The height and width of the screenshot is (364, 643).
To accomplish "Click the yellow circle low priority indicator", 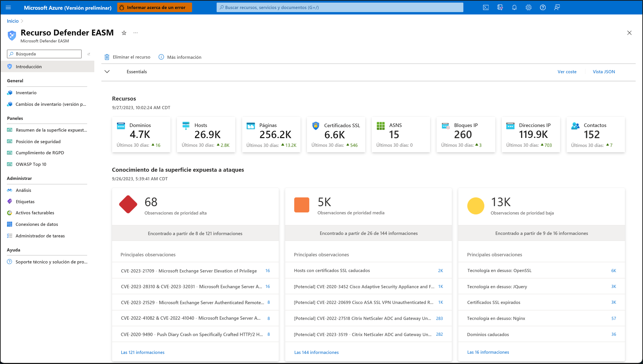I will [475, 206].
